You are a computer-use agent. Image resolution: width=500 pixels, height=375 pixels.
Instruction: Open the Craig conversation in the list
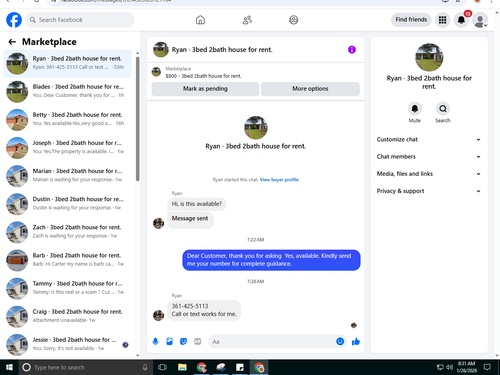click(67, 316)
